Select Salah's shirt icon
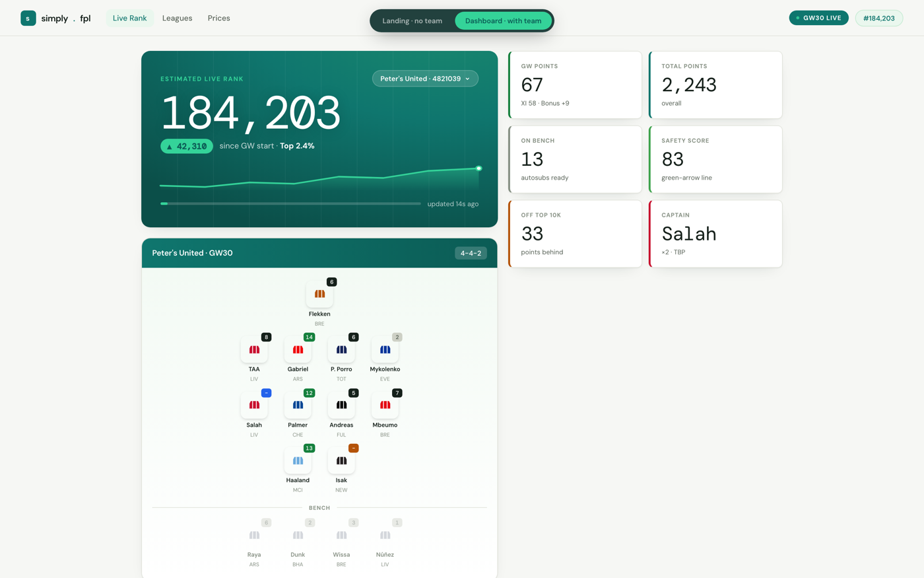This screenshot has width=924, height=578. (x=254, y=405)
